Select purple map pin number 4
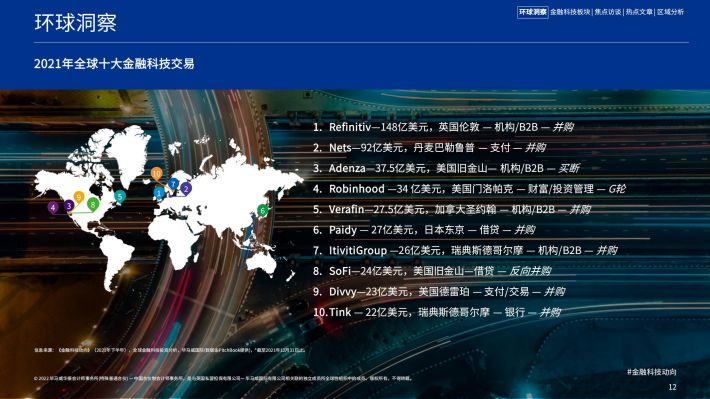 tap(53, 208)
